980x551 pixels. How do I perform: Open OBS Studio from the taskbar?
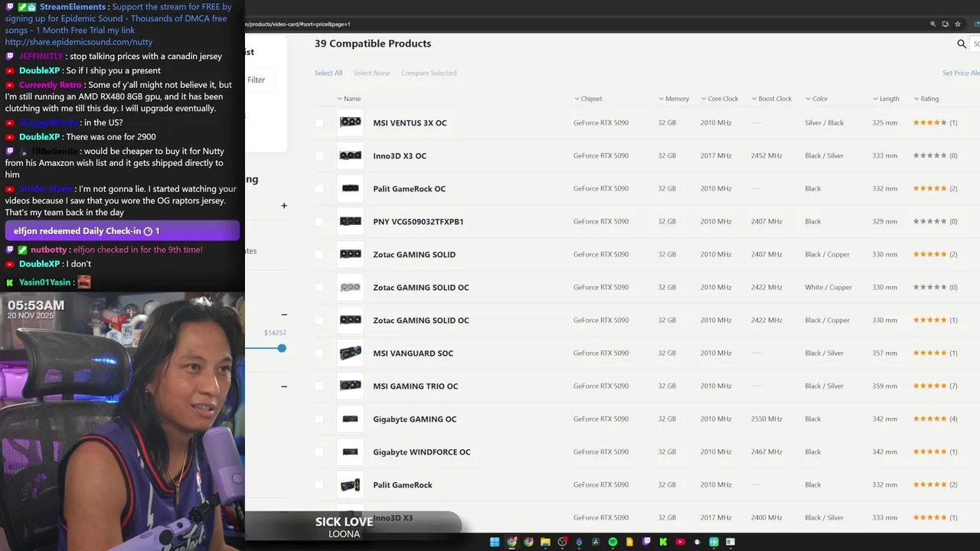click(x=562, y=542)
